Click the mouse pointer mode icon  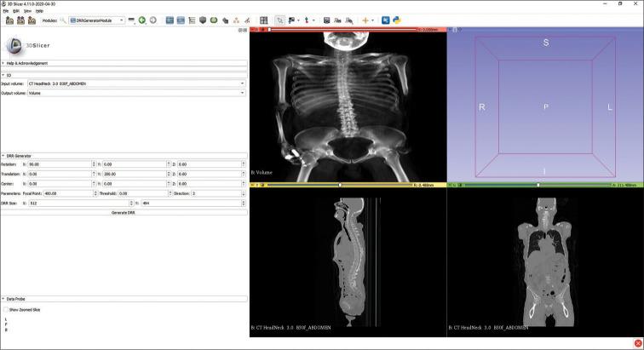tap(279, 20)
